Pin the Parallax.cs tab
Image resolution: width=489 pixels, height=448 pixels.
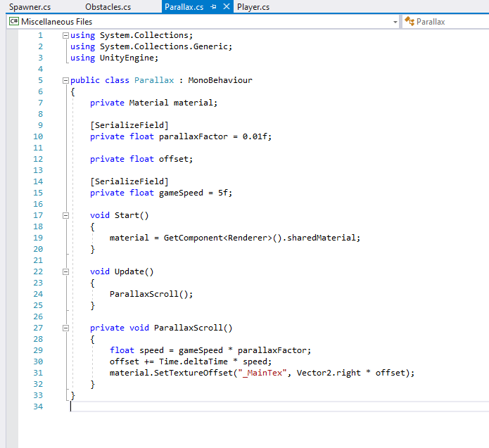point(213,7)
